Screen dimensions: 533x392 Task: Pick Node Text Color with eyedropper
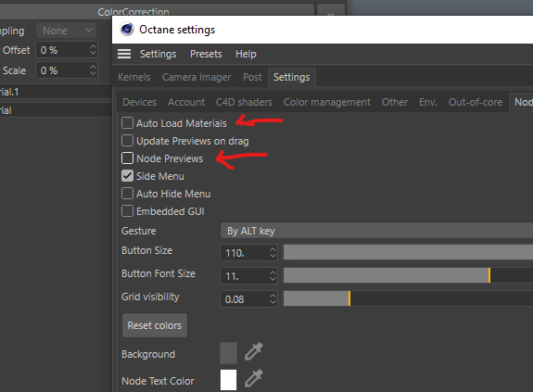(254, 378)
